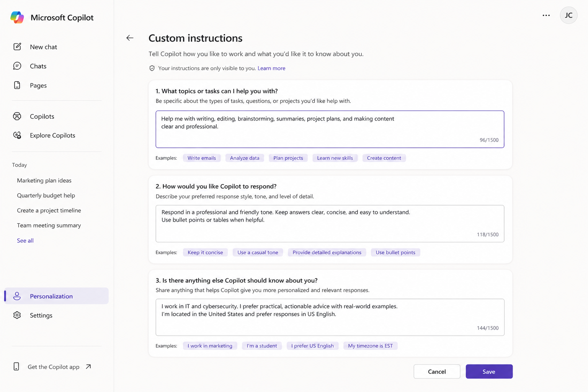Click question 2 heading about how to respond

pos(216,186)
